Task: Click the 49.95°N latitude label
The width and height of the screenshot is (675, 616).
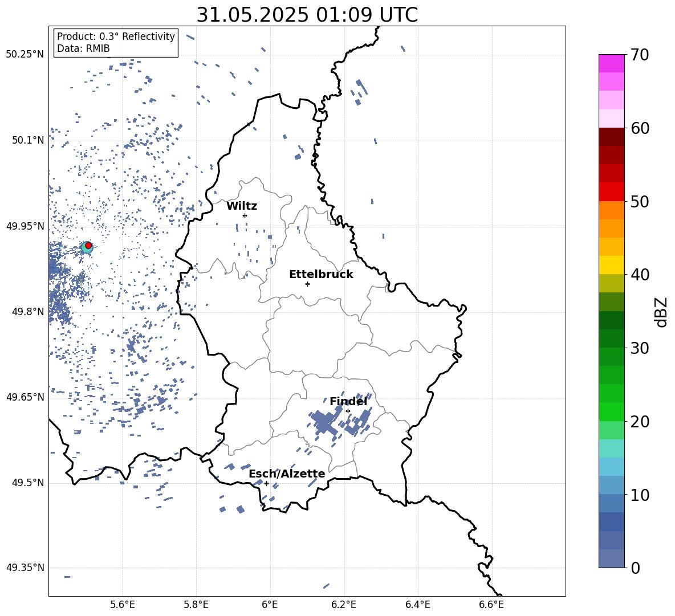Action: (x=25, y=226)
